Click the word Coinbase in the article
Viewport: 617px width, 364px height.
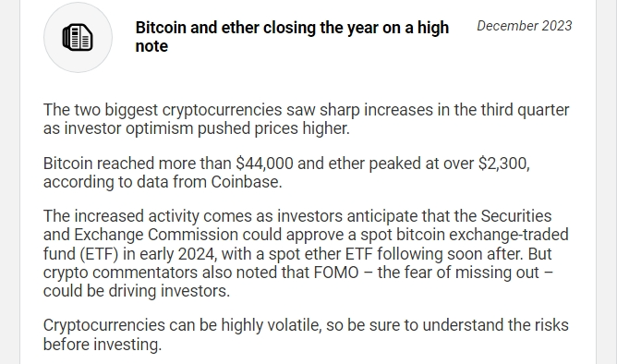coord(247,182)
